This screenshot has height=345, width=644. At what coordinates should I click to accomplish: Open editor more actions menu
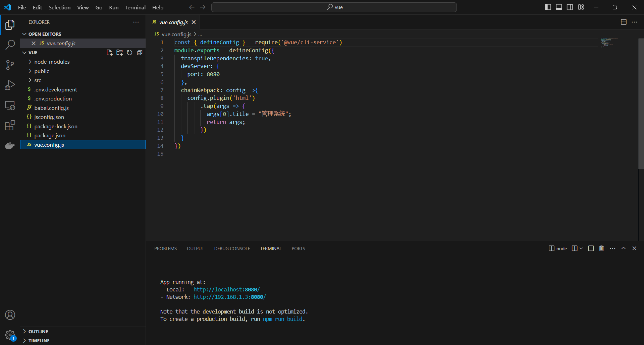point(634,22)
